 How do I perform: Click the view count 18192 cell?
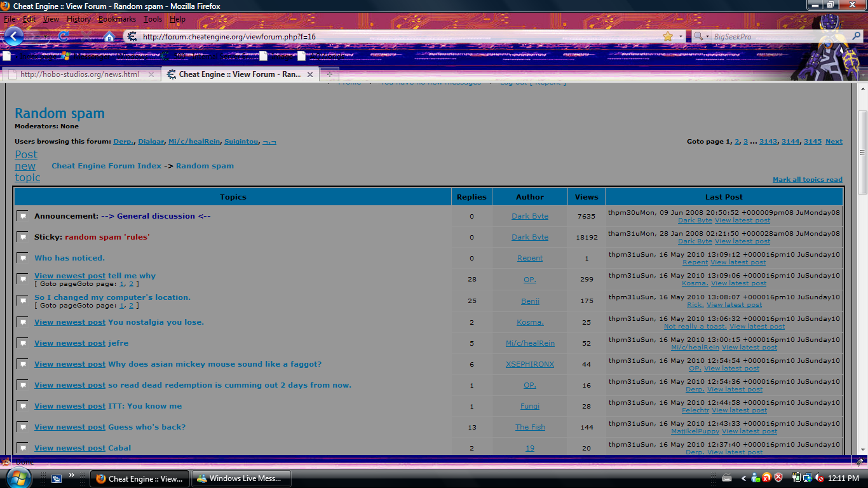tap(587, 237)
